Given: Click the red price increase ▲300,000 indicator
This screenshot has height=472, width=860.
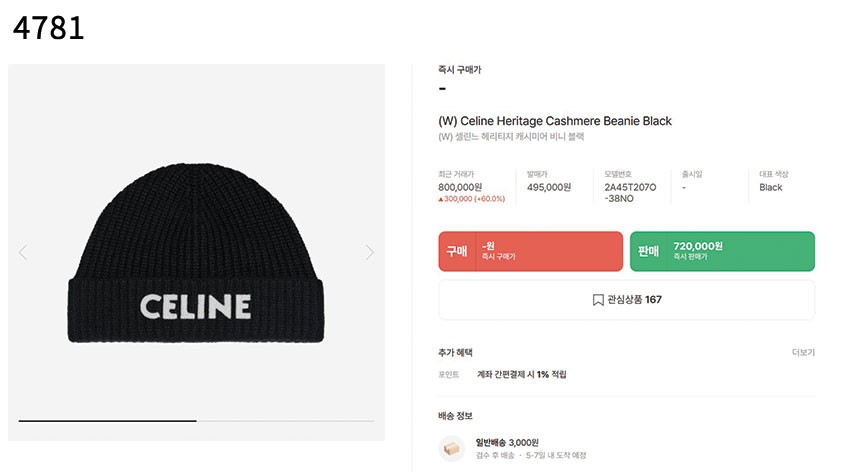Looking at the screenshot, I should [x=472, y=199].
